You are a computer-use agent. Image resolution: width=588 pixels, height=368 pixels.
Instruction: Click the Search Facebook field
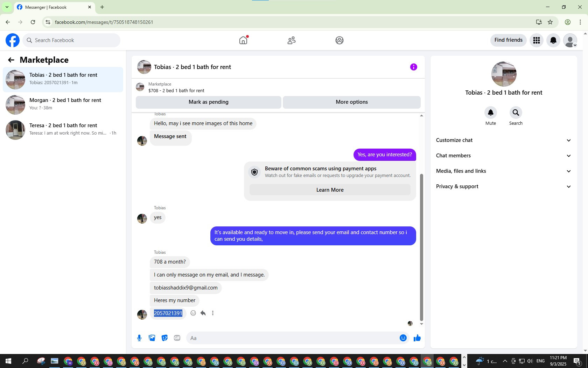tap(71, 40)
